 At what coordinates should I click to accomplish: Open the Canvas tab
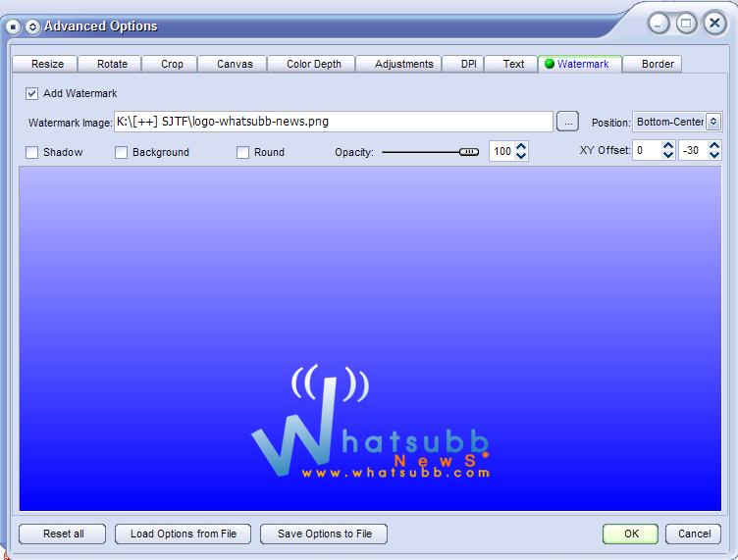[233, 64]
